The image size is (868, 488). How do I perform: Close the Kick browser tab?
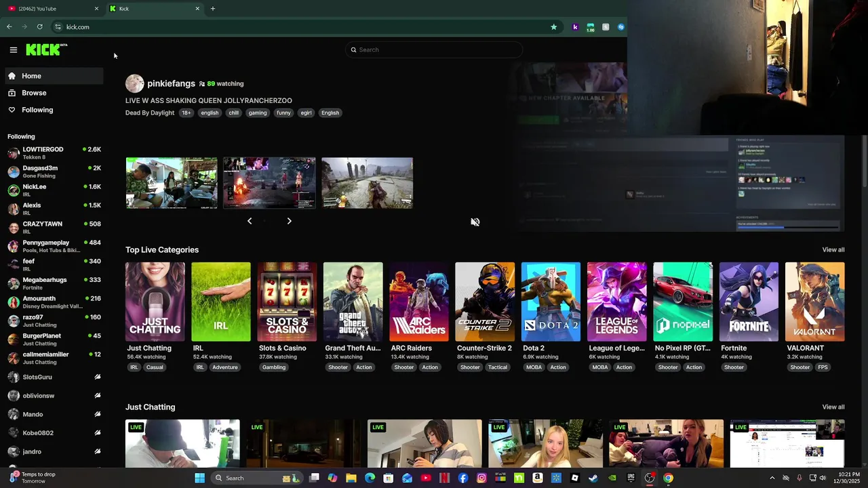197,9
